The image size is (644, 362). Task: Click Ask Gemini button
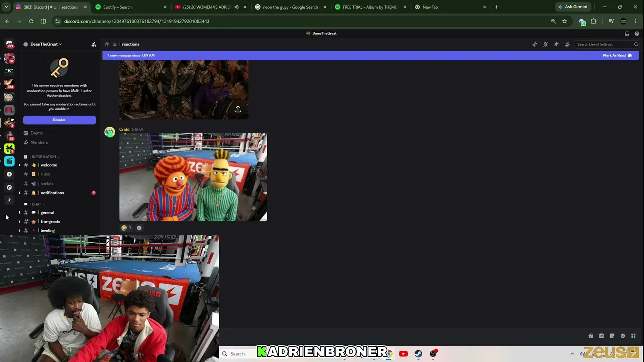click(573, 7)
